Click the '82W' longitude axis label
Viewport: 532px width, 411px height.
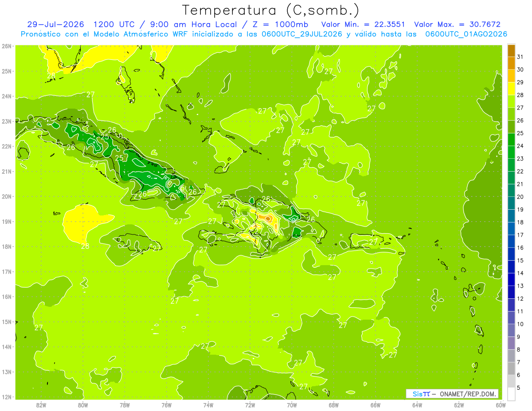[41, 405]
